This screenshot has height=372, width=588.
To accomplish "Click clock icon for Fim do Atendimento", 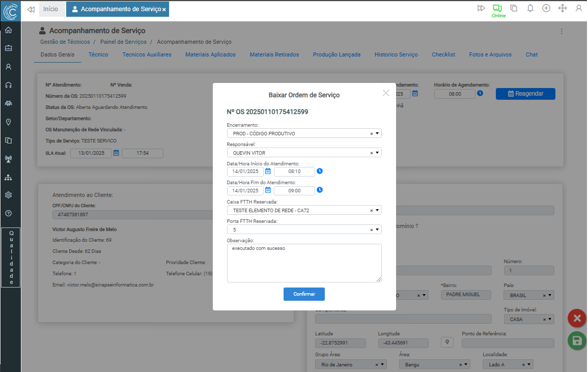I will click(x=320, y=190).
